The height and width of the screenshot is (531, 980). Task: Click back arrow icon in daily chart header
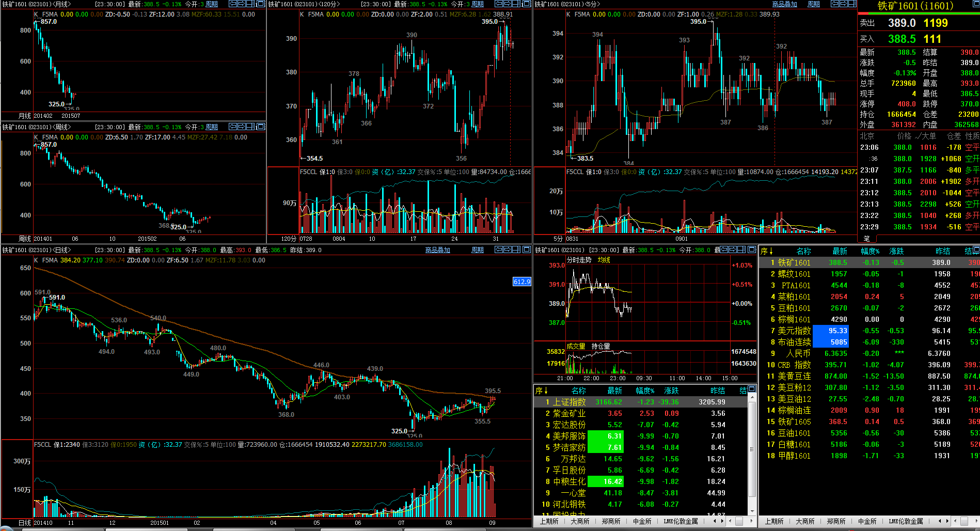pos(499,249)
